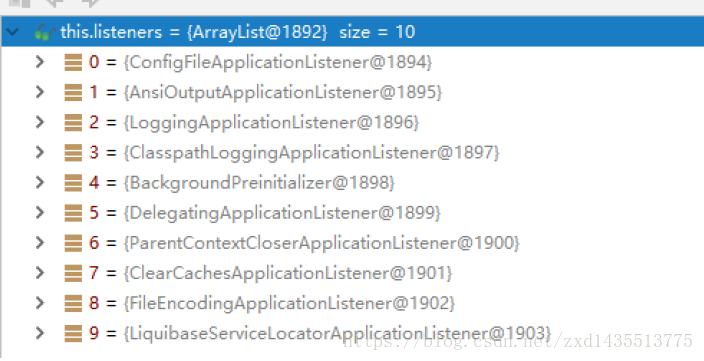Click the watch glasses icon beside this.listeners
Screen dimensions: 704x361
point(44,33)
